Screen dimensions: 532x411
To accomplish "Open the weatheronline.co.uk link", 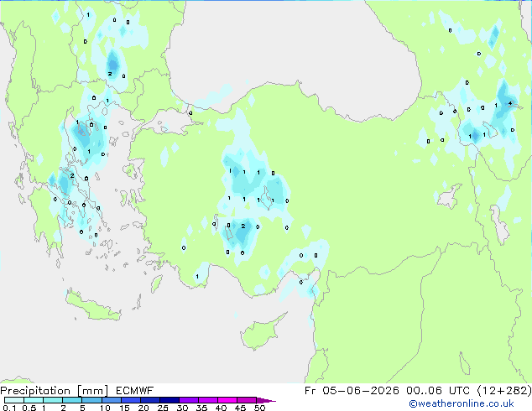I will [462, 403].
